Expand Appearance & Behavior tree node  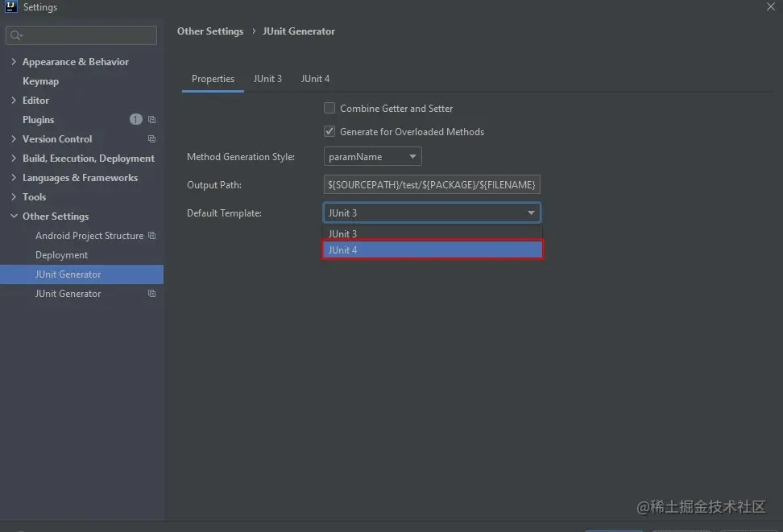[x=14, y=62]
